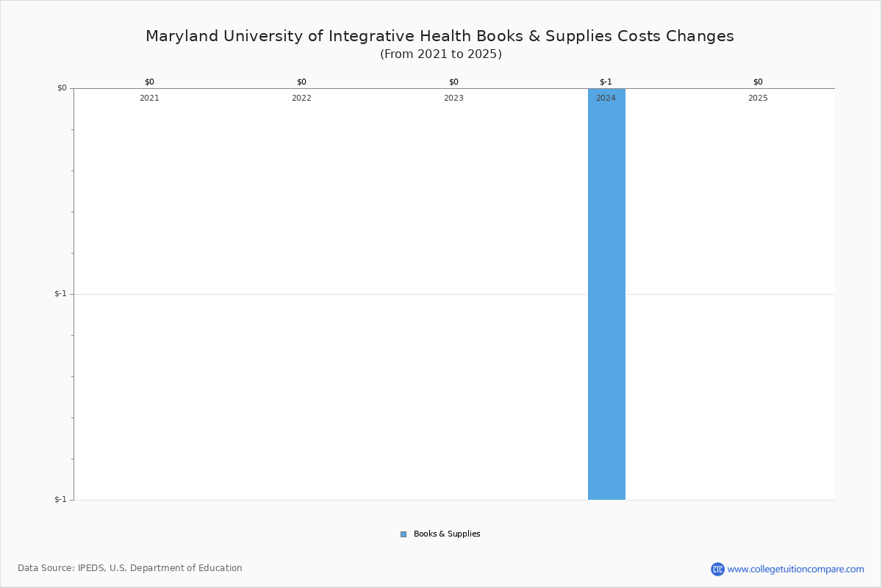This screenshot has width=882, height=588.
Task: Click the Data Source IPEDS attribution text
Action: 131,567
